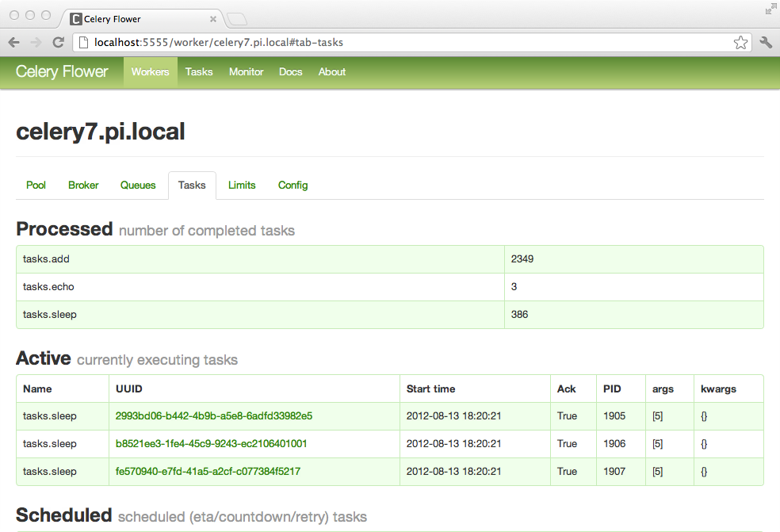Image resolution: width=780 pixels, height=532 pixels.
Task: Open the Workers navbar item
Action: 151,71
